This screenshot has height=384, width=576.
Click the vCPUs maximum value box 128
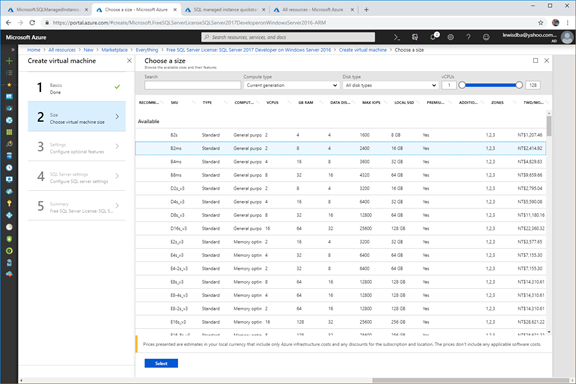tap(533, 85)
